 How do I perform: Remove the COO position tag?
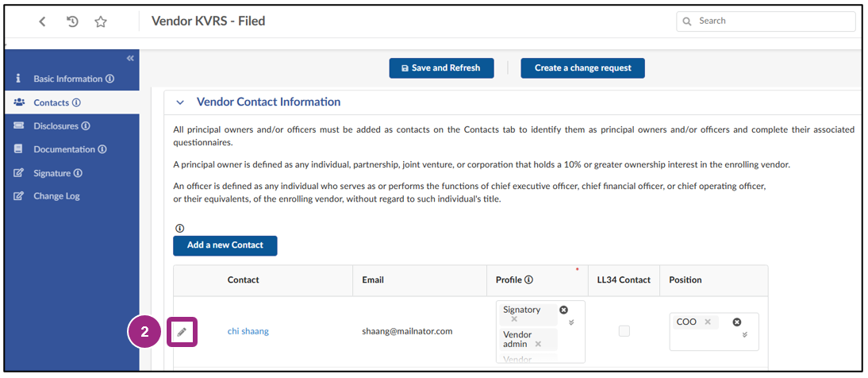(707, 322)
